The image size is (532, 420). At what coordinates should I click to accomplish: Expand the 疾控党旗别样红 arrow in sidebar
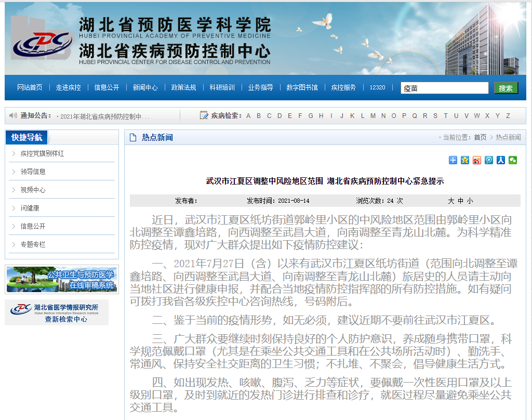pos(14,153)
